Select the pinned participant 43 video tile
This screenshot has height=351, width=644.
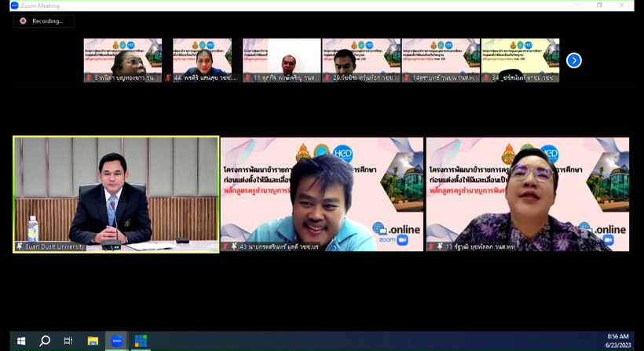(x=321, y=194)
